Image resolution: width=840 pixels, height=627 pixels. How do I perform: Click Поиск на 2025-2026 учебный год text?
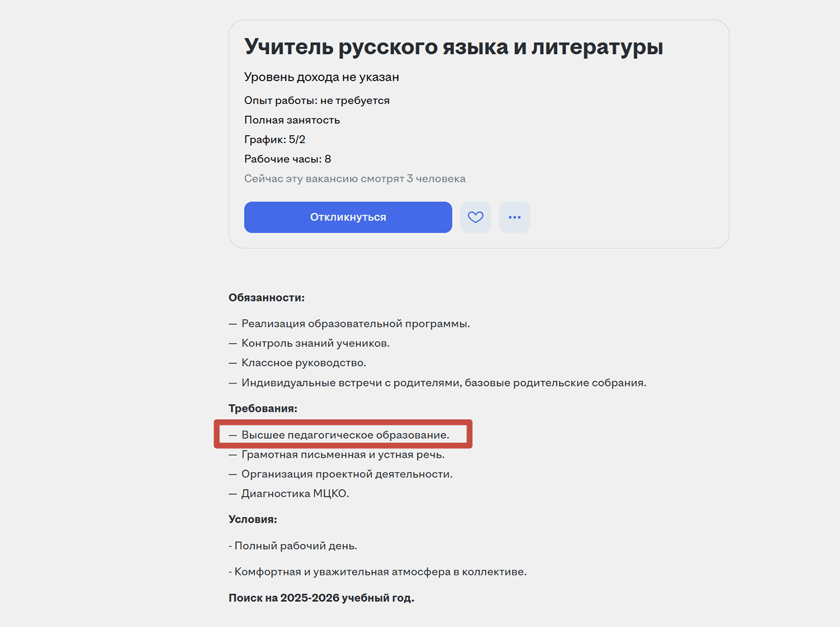tap(321, 598)
